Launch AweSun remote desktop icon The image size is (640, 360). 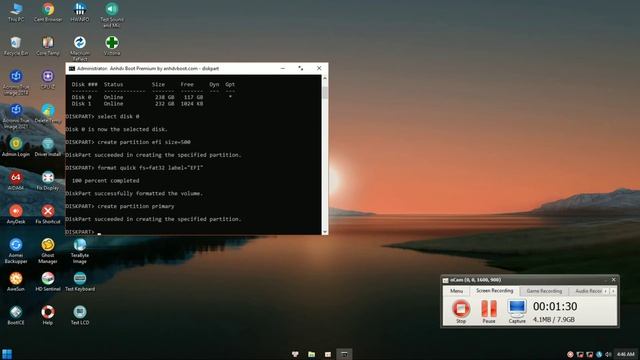16,282
